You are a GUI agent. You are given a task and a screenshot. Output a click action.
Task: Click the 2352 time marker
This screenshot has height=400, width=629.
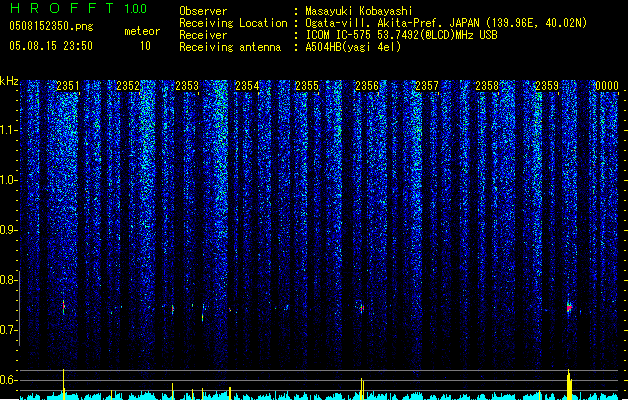click(128, 86)
